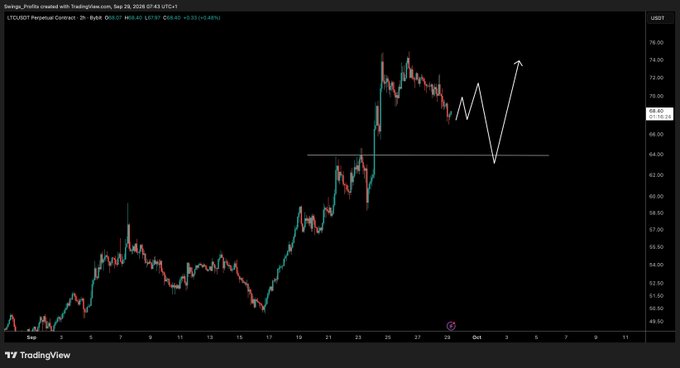Click date label 19 on time axis
Screen dimensions: 680x368
(299, 337)
